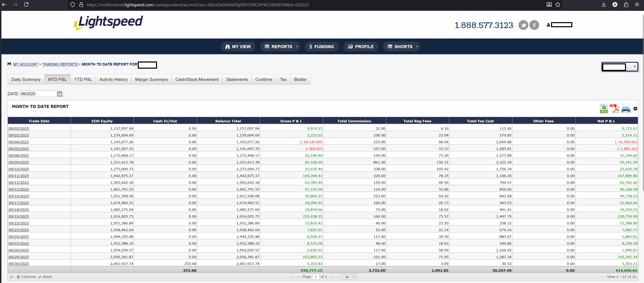Switch to the YTD P&L tab
This screenshot has width=644, height=283.
click(x=83, y=79)
